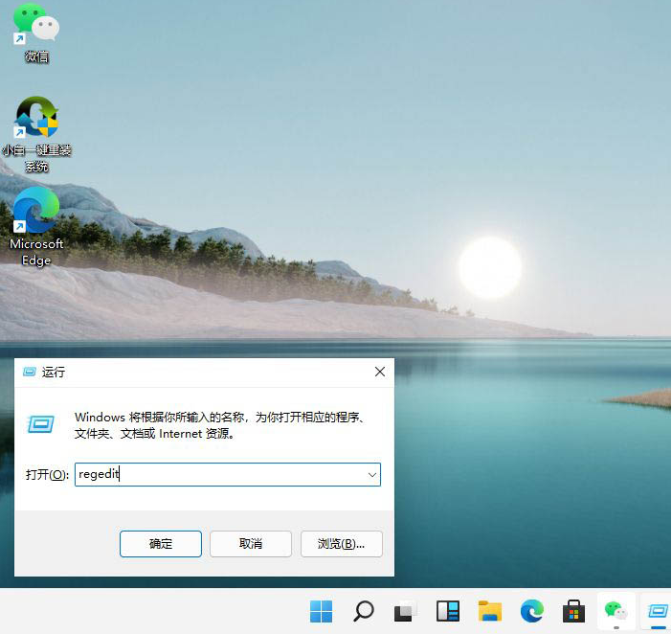Open the Widgets panel in taskbar
Viewport: 672px width, 634px height.
[x=448, y=610]
